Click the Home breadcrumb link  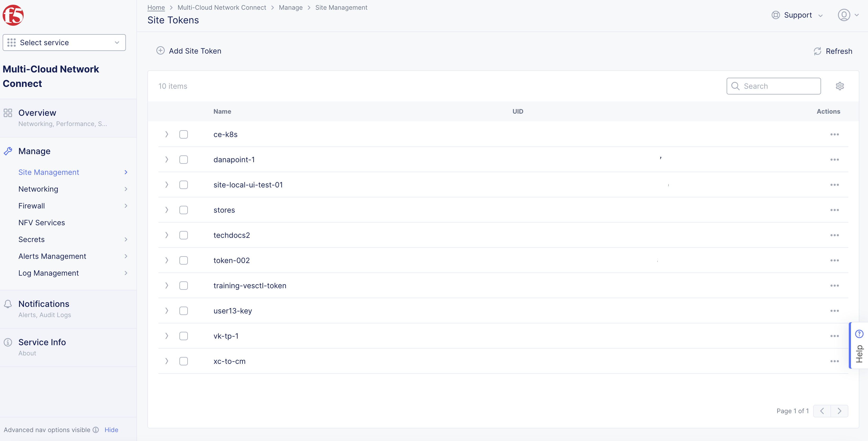pos(156,7)
